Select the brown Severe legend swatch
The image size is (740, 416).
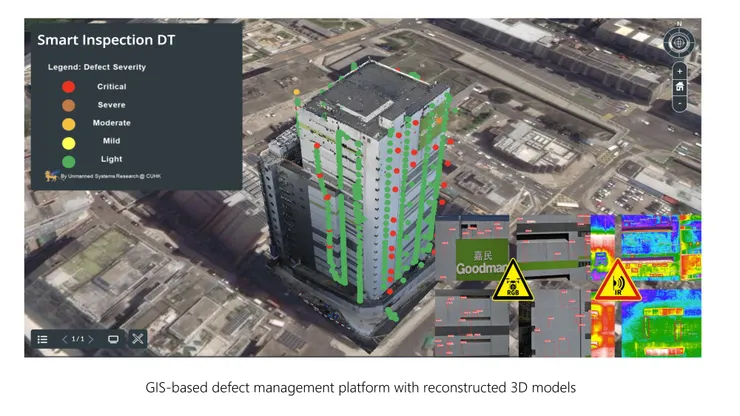[68, 105]
